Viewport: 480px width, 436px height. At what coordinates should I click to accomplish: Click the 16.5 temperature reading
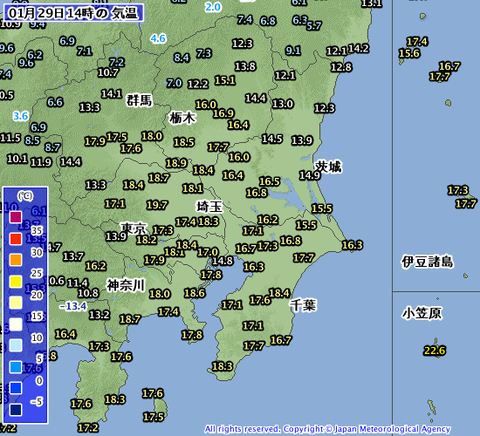coord(270,181)
